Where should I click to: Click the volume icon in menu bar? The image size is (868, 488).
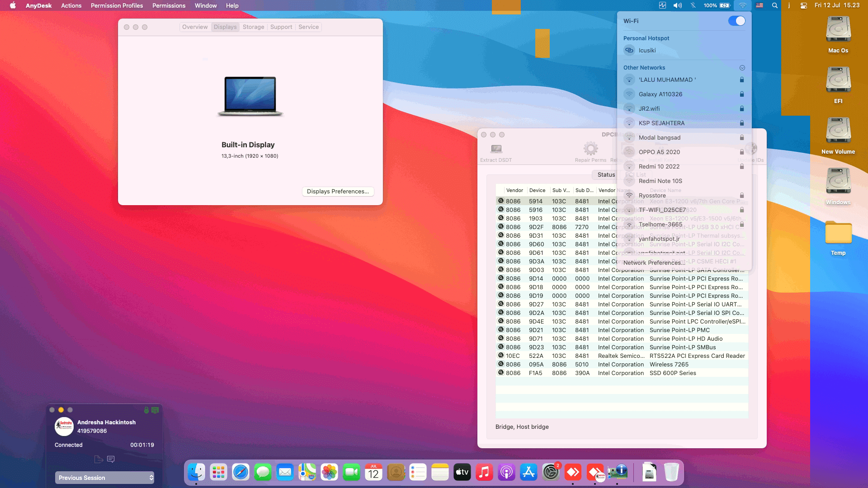[677, 5]
